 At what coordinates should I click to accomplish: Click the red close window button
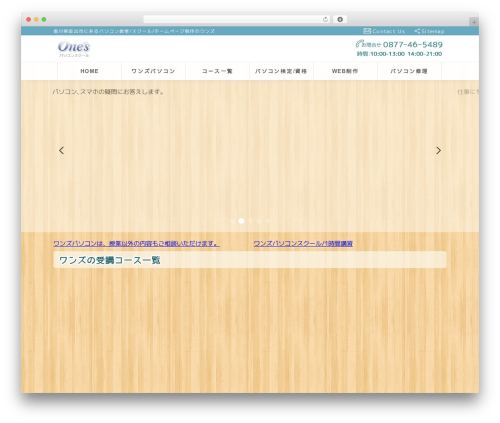point(29,20)
